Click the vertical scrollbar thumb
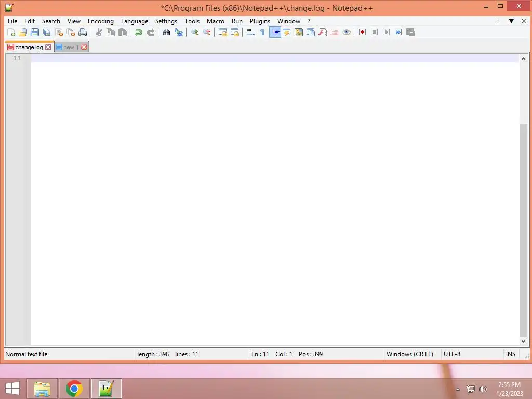 (x=523, y=230)
